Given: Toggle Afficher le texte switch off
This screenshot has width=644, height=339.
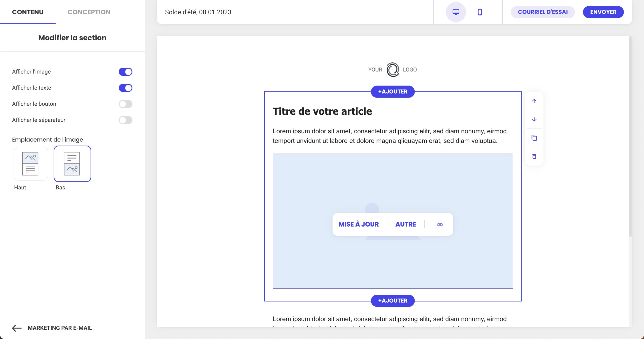Looking at the screenshot, I should pyautogui.click(x=125, y=88).
